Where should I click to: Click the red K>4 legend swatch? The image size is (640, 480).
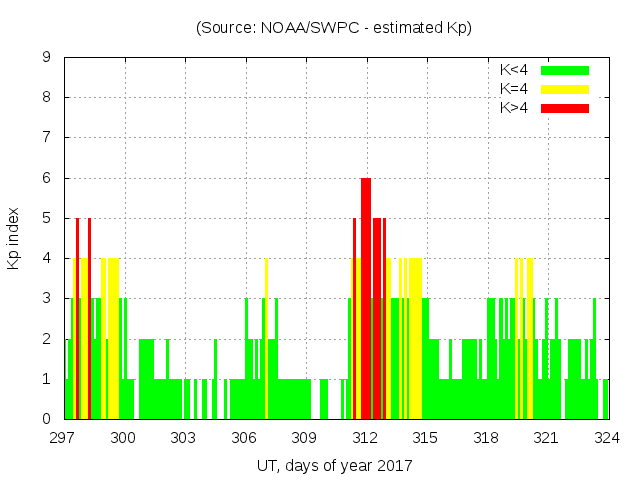pyautogui.click(x=565, y=107)
